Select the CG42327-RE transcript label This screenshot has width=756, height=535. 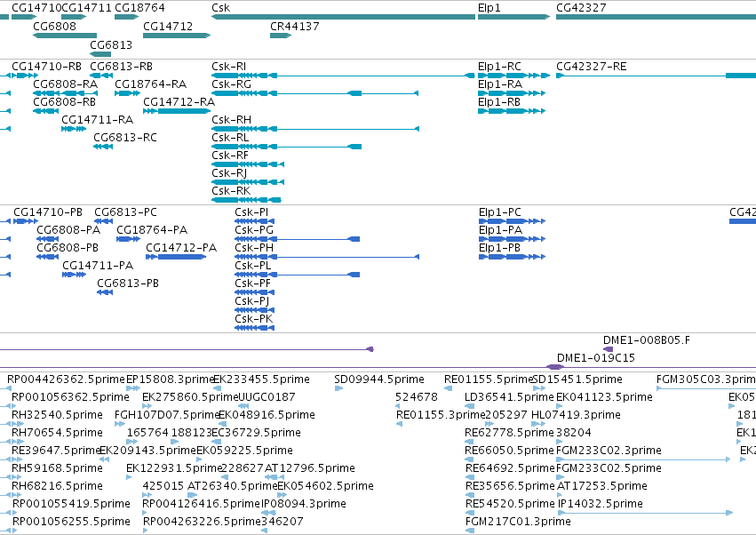tap(592, 67)
